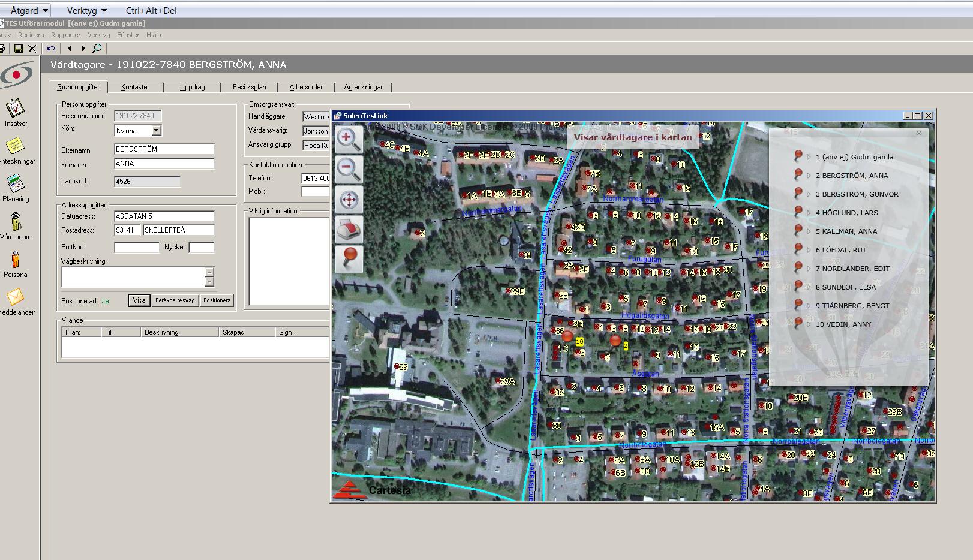
Task: Open Vårdtagare in the sidebar
Action: pos(16,226)
